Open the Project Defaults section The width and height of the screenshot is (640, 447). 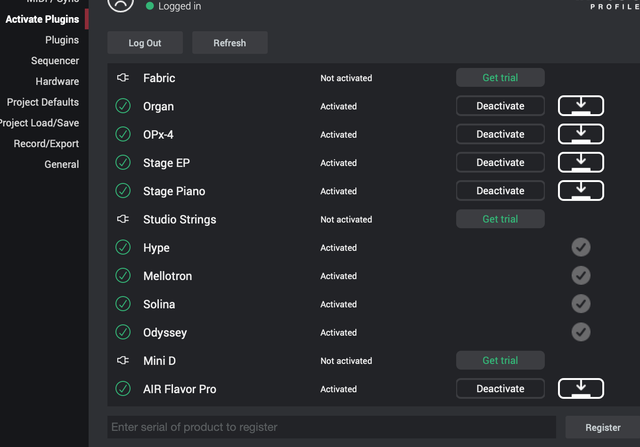[x=43, y=102]
